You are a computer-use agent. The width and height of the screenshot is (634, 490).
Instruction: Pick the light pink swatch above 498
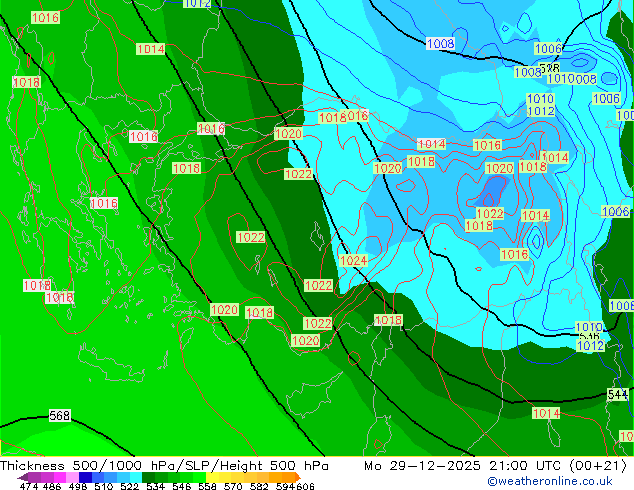click(71, 477)
